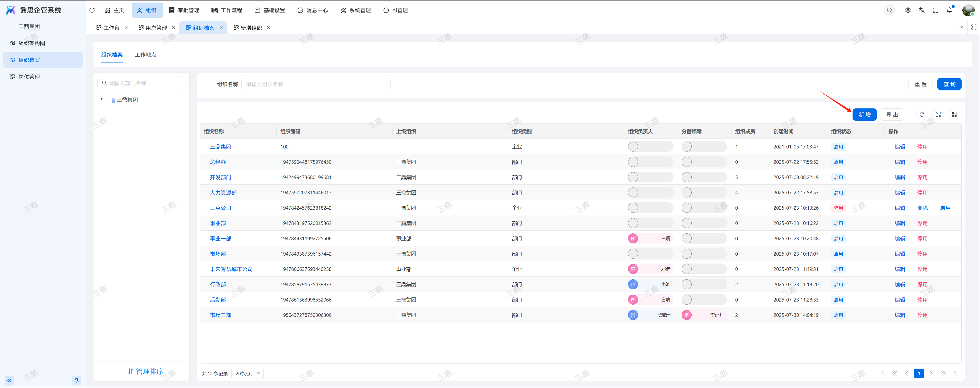Click 停用 to disable 市场二部

tap(922, 315)
